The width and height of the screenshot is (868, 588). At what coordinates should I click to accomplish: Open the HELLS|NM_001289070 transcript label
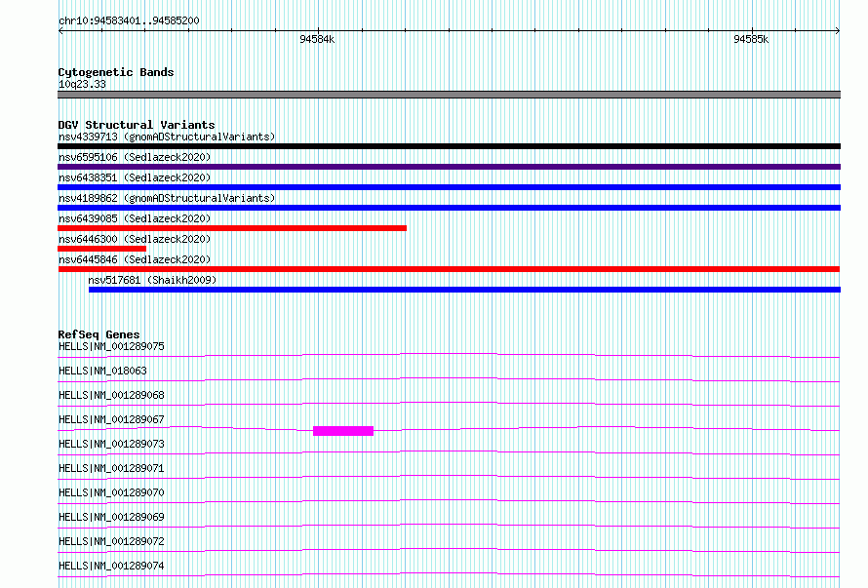coord(111,493)
